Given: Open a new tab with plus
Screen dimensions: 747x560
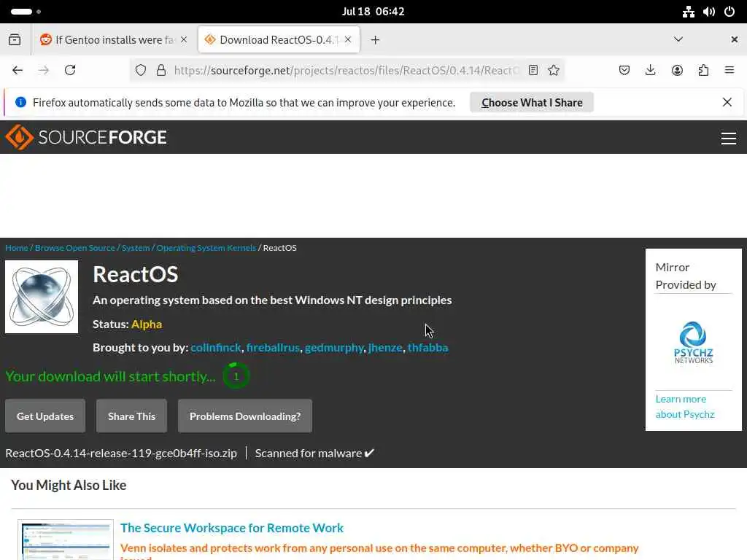Looking at the screenshot, I should coord(376,39).
